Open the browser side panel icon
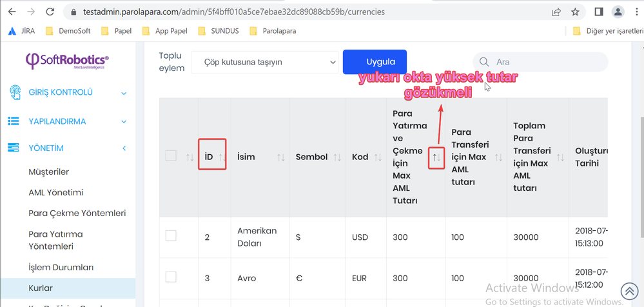644x307 pixels. coord(598,12)
